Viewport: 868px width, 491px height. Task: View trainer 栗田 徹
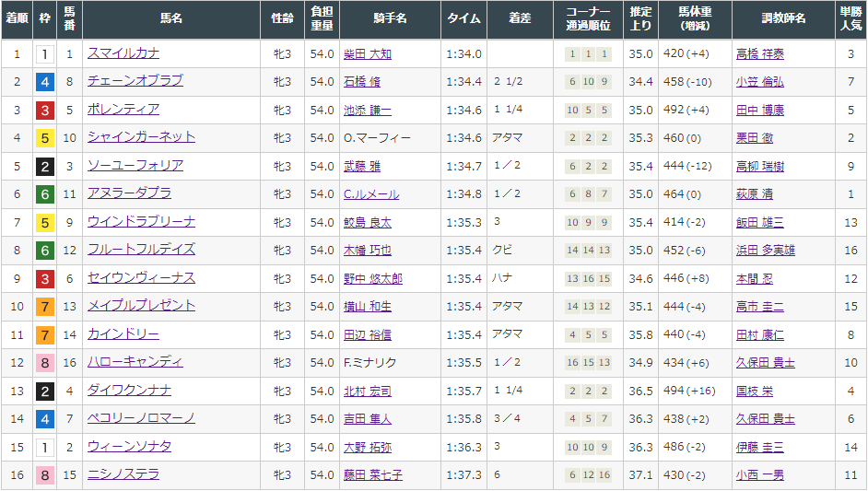[x=755, y=138]
